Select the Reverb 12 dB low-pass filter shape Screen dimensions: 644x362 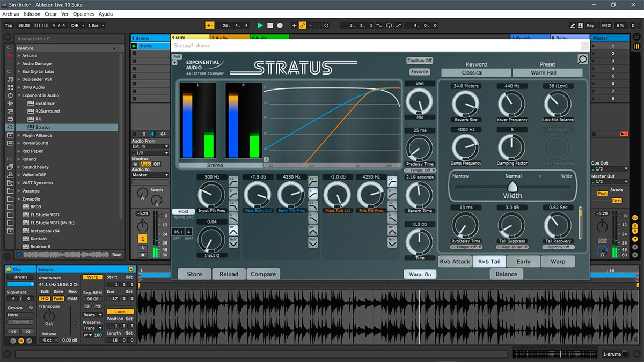coord(392,205)
